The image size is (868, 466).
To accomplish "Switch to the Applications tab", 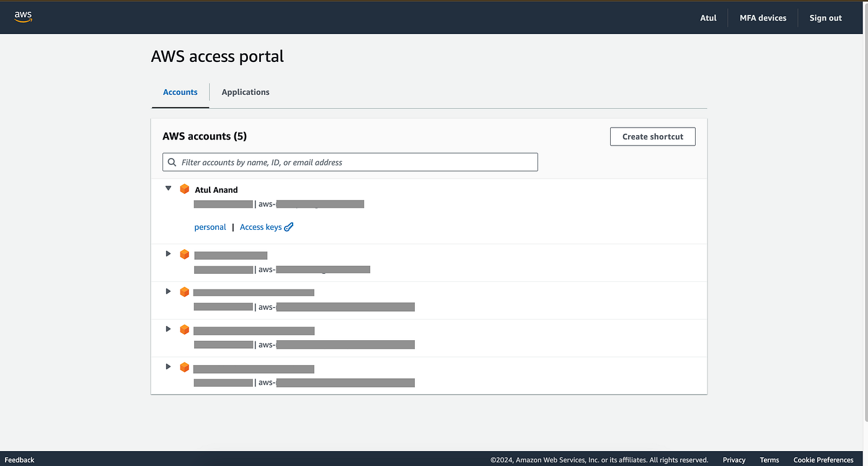I will click(x=245, y=92).
